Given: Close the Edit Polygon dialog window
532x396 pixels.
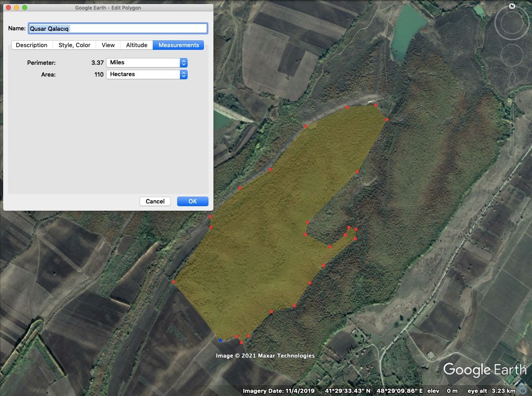Looking at the screenshot, I should (x=9, y=8).
